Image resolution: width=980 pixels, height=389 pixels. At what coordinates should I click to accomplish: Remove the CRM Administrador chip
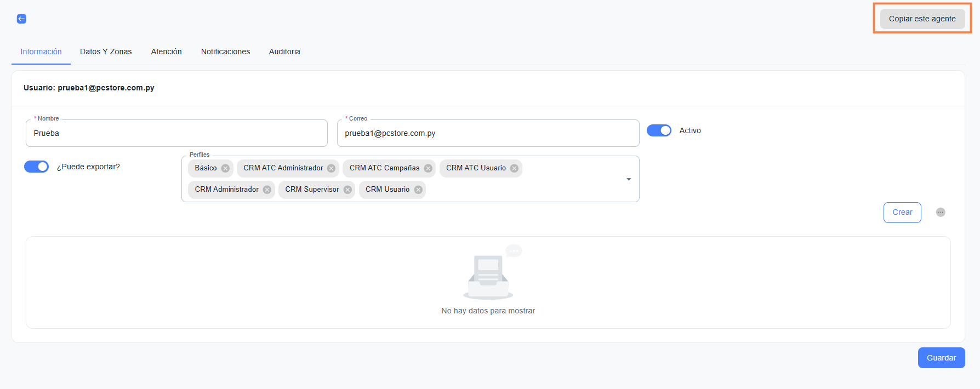click(267, 190)
